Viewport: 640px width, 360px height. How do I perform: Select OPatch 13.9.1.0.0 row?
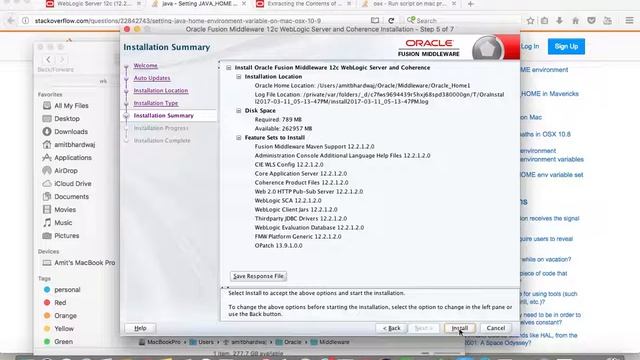(278, 245)
